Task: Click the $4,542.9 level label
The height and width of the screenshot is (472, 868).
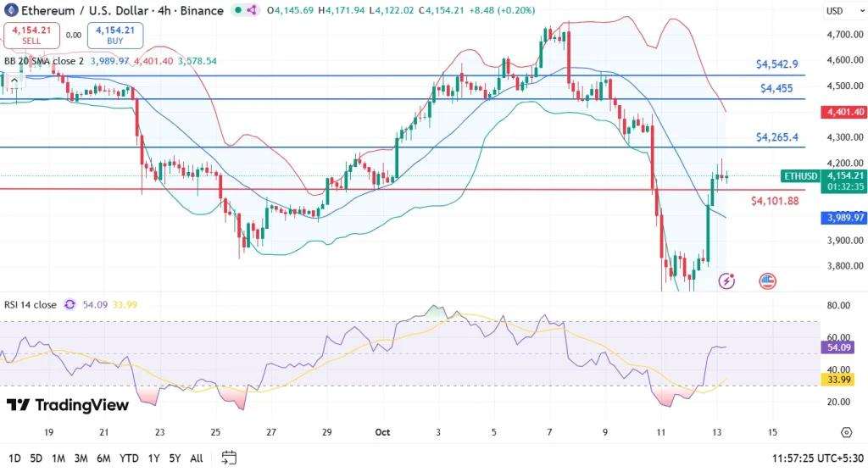Action: point(777,64)
